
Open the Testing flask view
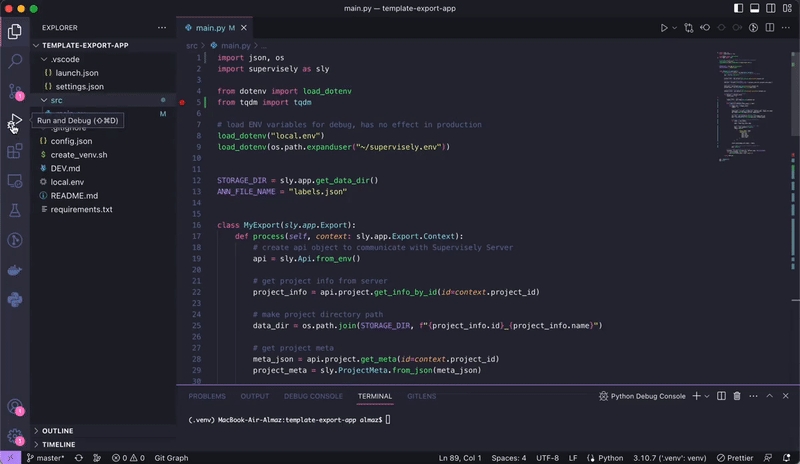pos(15,210)
